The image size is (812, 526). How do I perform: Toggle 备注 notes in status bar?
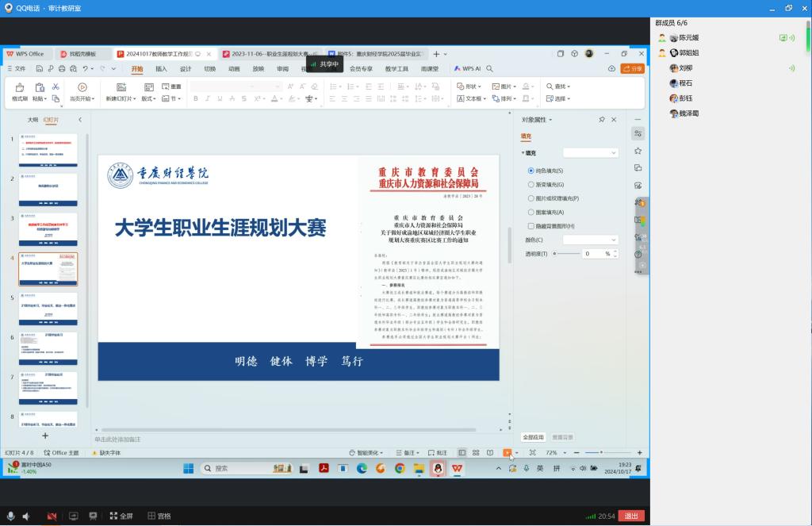pos(408,453)
